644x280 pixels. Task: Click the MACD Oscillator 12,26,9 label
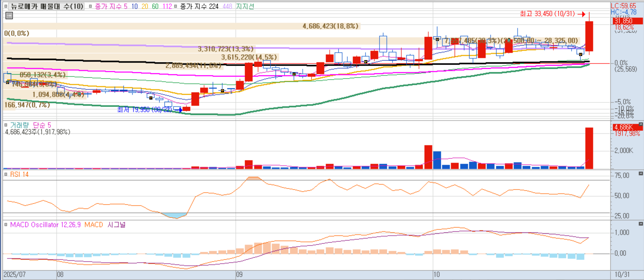[x=45, y=225]
